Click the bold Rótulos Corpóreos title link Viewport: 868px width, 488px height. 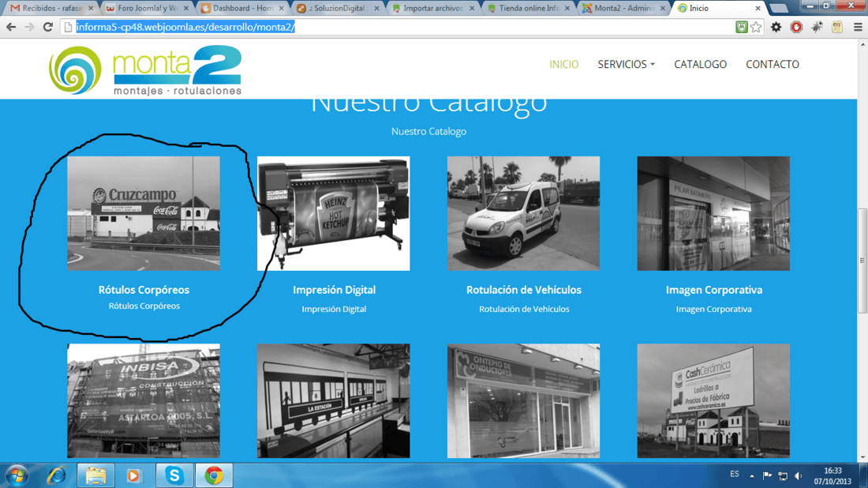144,290
